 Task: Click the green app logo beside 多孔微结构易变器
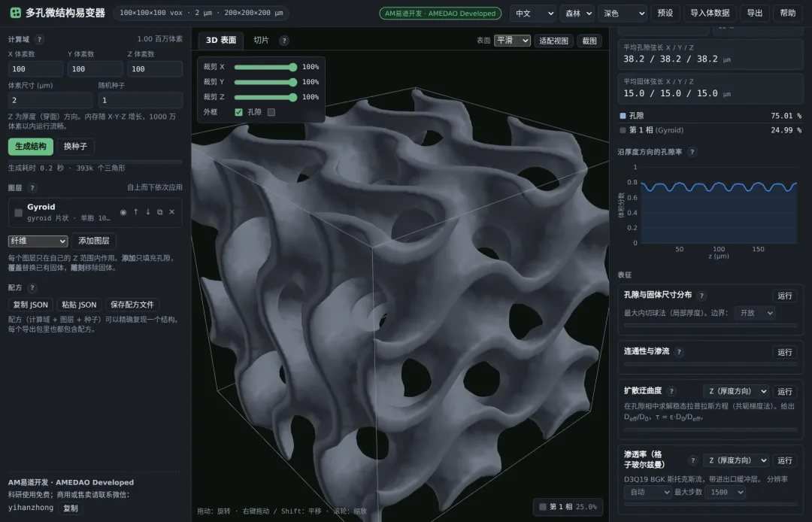pyautogui.click(x=16, y=13)
